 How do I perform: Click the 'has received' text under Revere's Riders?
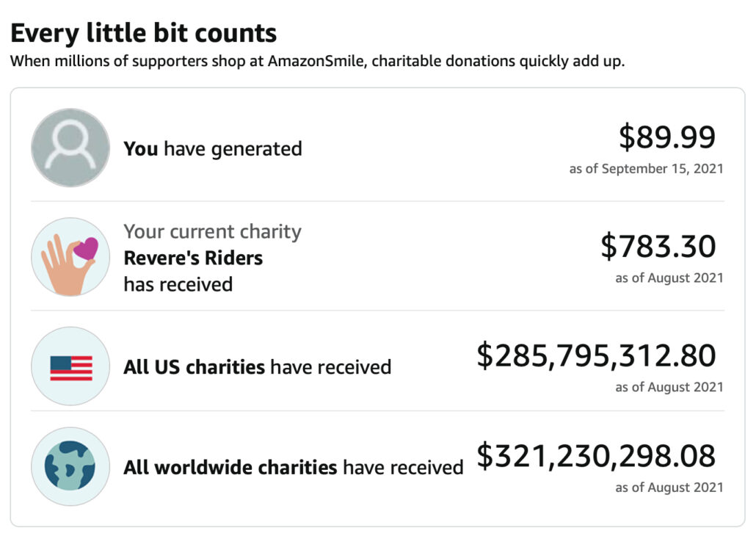[178, 284]
